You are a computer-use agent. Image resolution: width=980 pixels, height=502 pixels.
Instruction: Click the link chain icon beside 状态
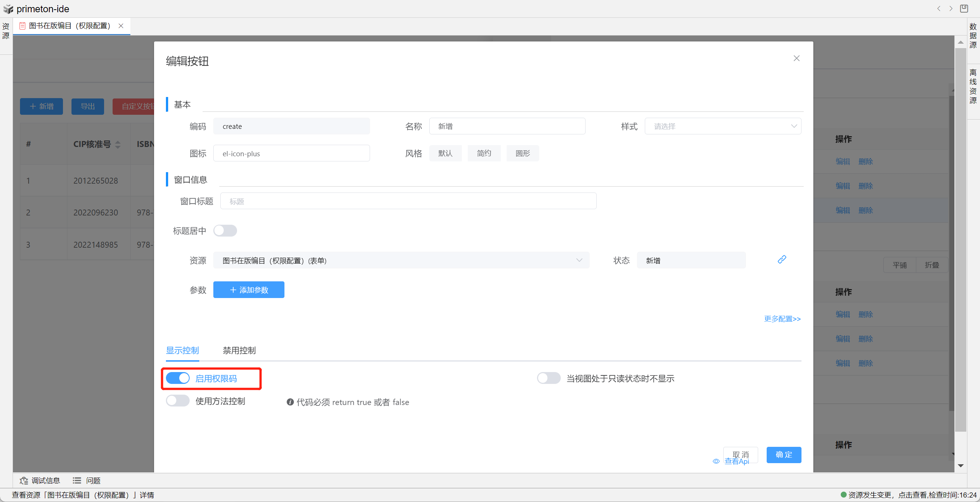(x=781, y=260)
